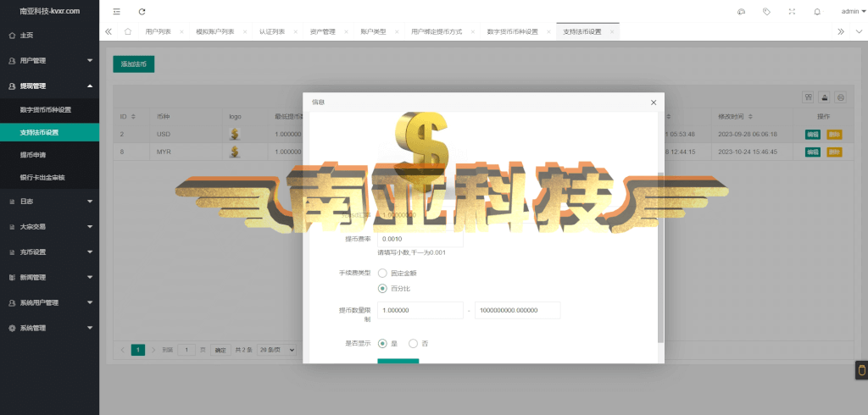Click the export icon above table
Image resolution: width=868 pixels, height=415 pixels.
[825, 97]
